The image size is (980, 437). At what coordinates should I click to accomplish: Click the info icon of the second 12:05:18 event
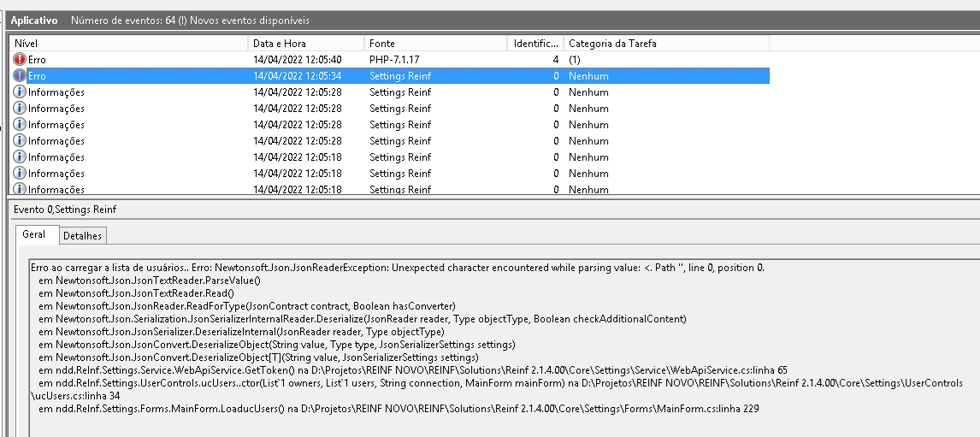(20, 174)
